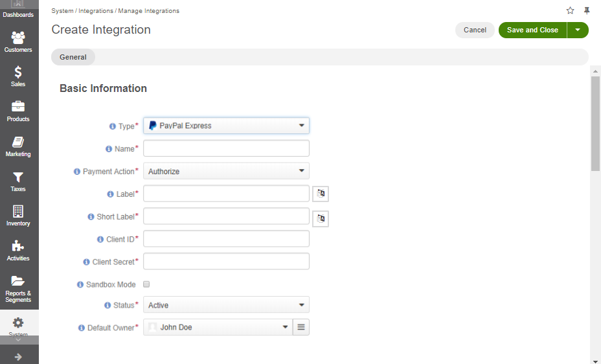Open the Customers menu icon
The width and height of the screenshot is (601, 364).
pyautogui.click(x=18, y=38)
